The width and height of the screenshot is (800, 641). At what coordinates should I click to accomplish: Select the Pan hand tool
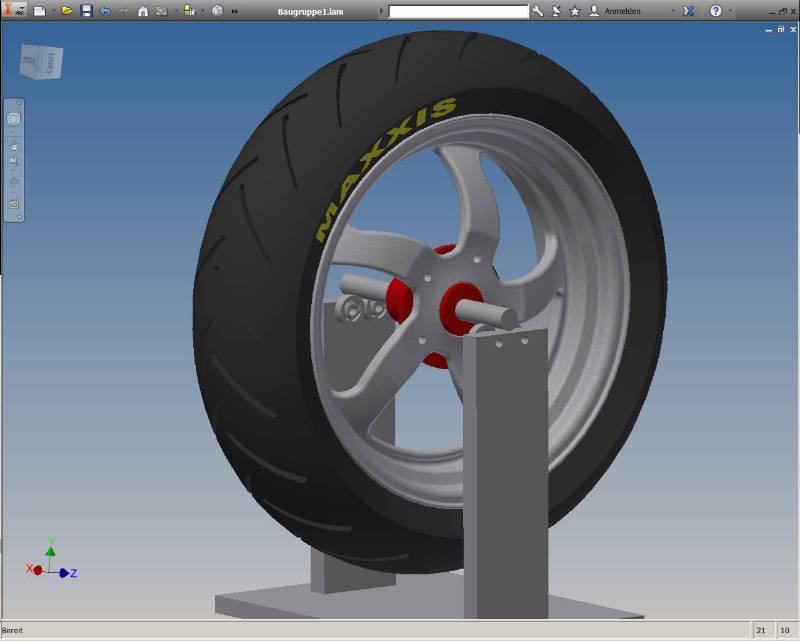click(x=14, y=146)
